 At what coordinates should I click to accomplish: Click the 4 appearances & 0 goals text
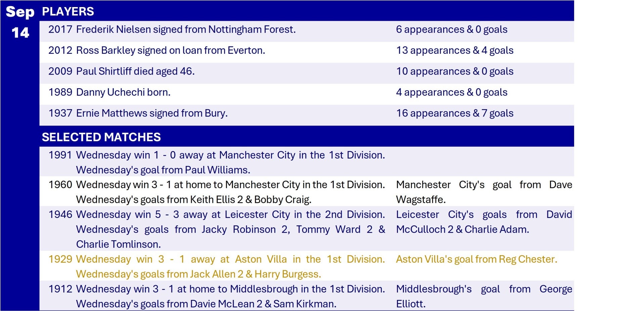452,92
